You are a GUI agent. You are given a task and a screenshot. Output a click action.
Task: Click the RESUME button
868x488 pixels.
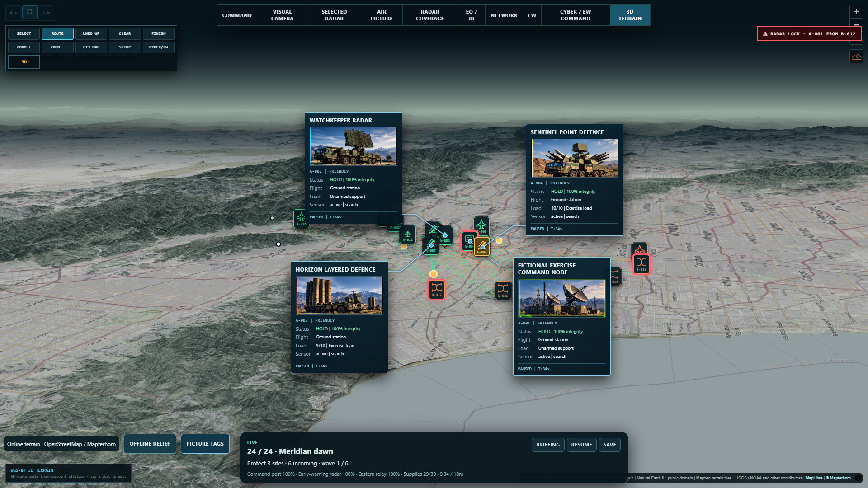(x=581, y=445)
